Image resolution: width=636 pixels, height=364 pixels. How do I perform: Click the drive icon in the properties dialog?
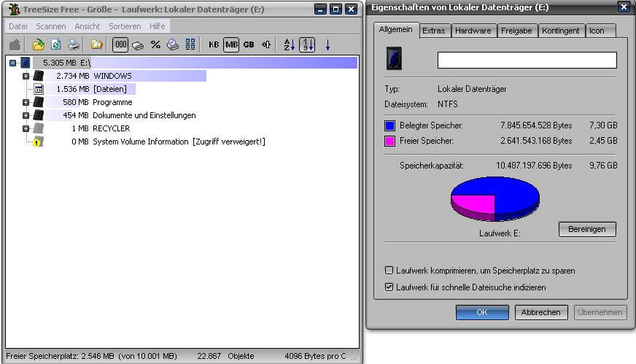tap(394, 58)
